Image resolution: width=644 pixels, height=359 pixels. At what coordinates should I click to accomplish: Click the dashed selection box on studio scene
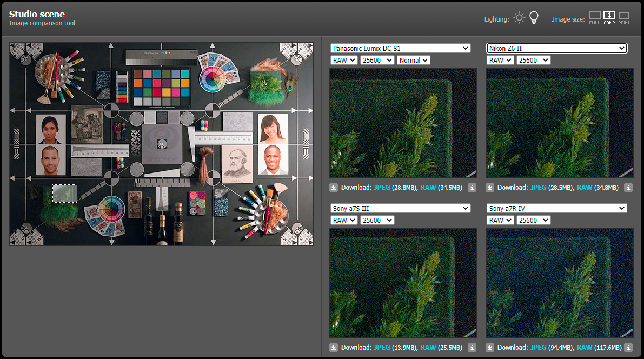click(65, 194)
